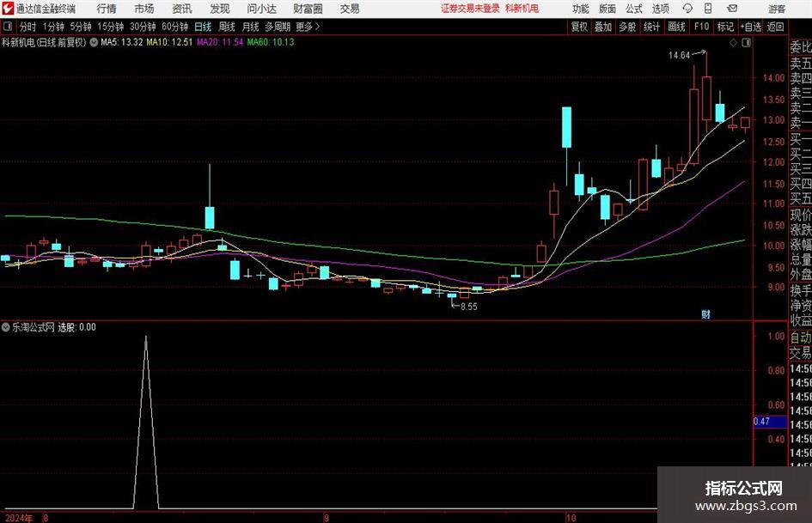Click the 复权 toolbar button
812x523 pixels.
point(579,27)
